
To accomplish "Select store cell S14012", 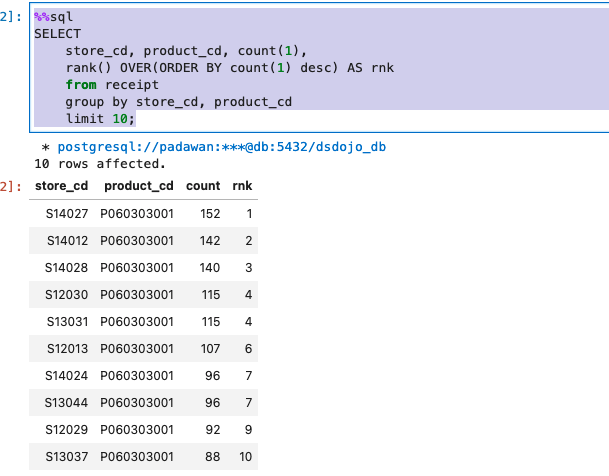I will [68, 241].
